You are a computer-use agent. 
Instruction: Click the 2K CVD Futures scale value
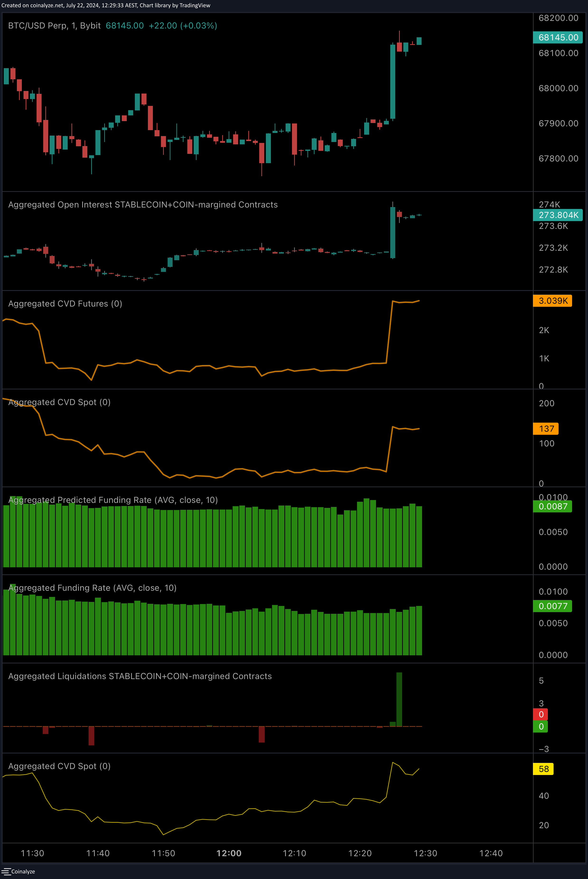click(544, 330)
